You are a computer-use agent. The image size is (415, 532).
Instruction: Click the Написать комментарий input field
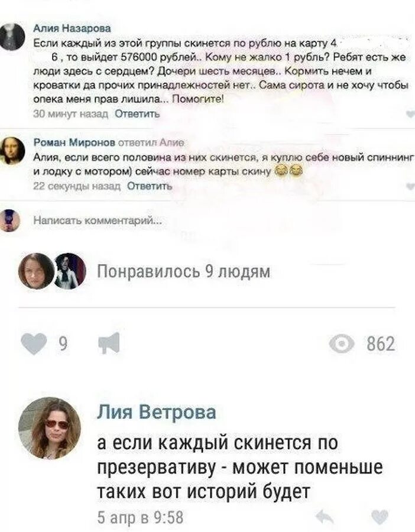(98, 221)
